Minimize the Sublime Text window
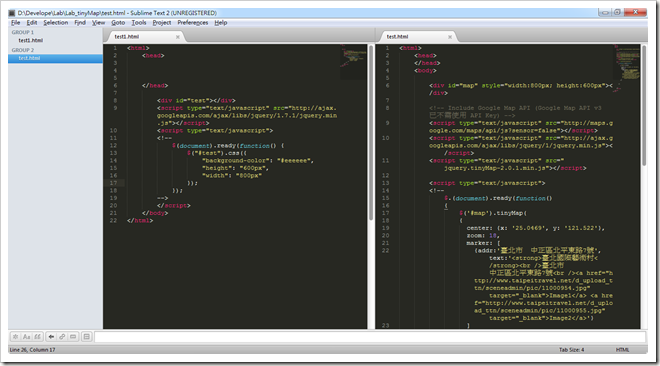Viewport: 660px width, 366px height. [604, 12]
